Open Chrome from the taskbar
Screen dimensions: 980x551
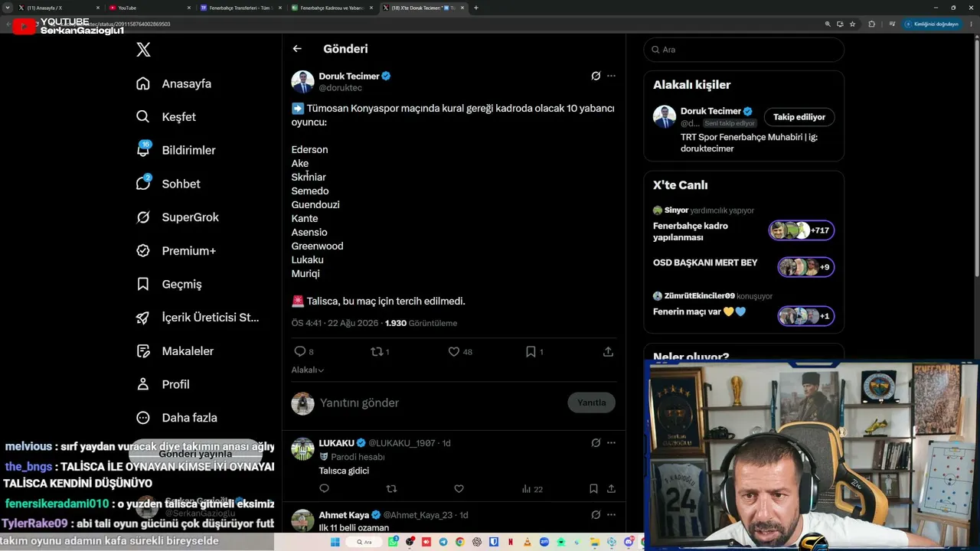(460, 542)
